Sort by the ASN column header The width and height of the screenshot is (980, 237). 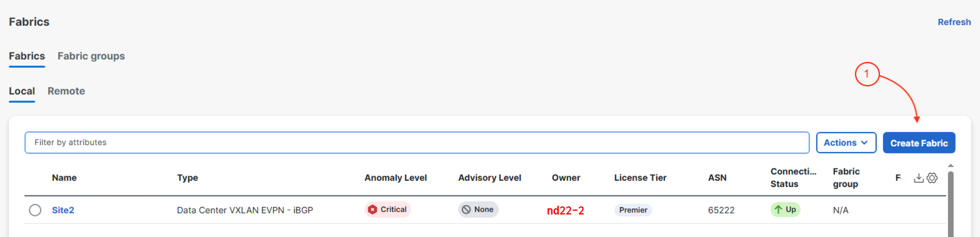(x=717, y=178)
